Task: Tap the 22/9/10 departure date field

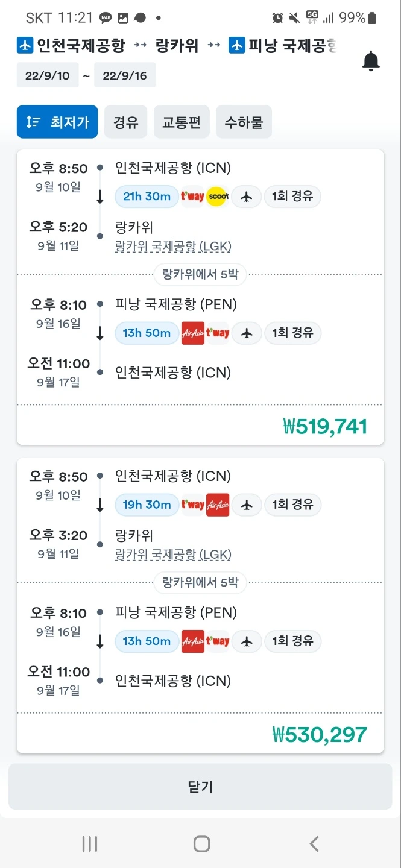Action: click(x=48, y=76)
